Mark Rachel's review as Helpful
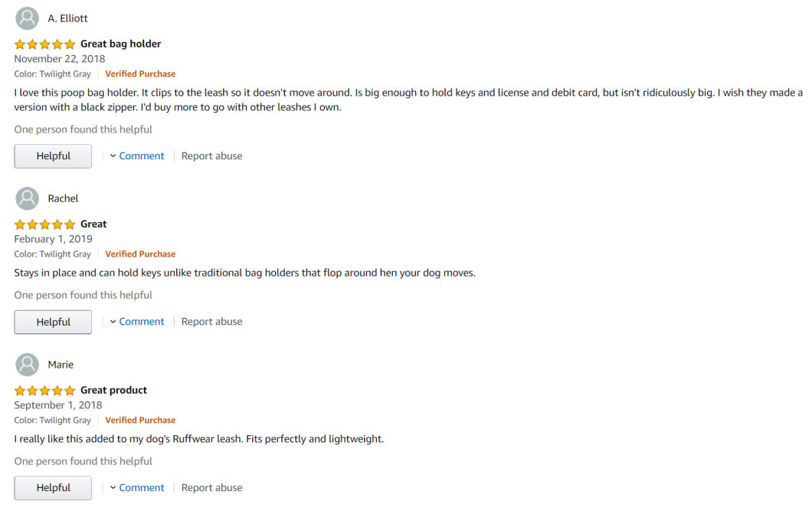The image size is (812, 514). pyautogui.click(x=53, y=322)
